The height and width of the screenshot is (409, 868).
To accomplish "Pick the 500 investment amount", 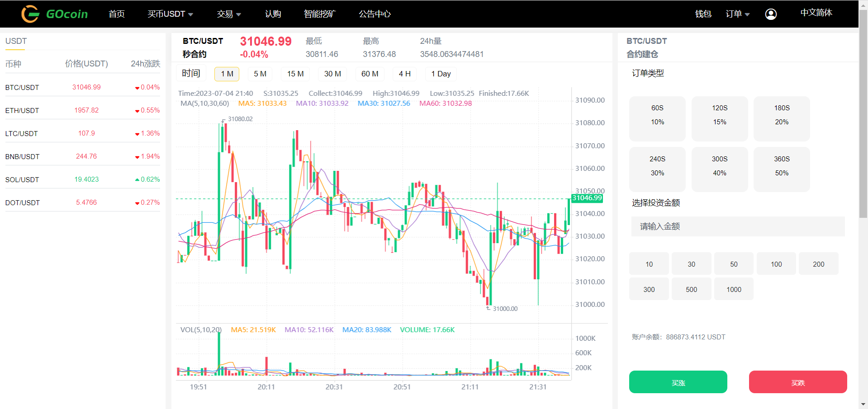I will click(692, 289).
